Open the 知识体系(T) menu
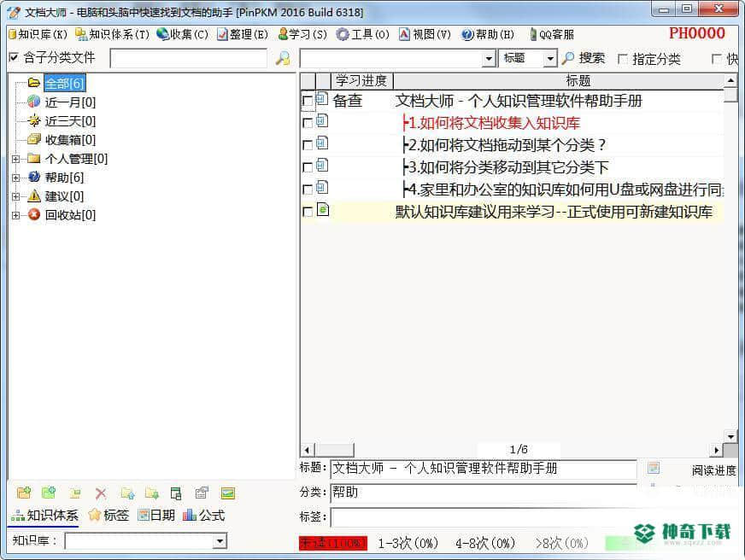The height and width of the screenshot is (560, 745). 113,34
